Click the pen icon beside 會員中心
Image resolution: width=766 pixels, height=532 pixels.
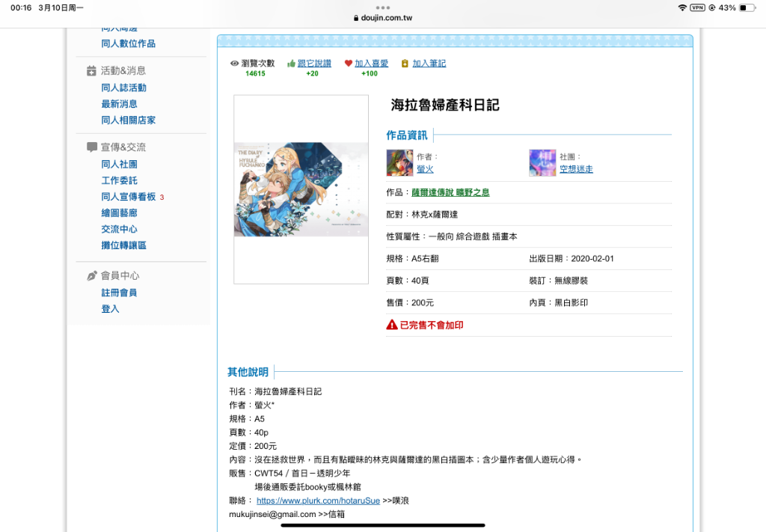(91, 275)
